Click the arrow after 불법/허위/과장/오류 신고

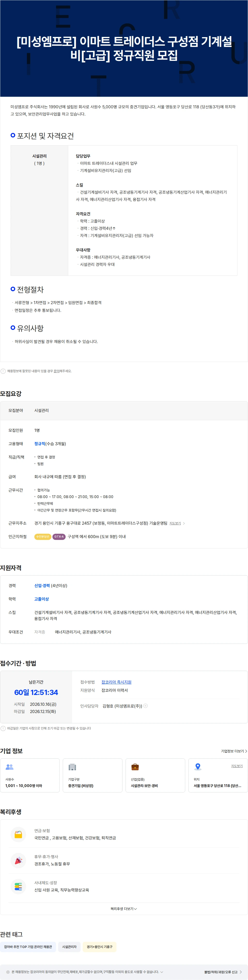[x=241, y=972]
